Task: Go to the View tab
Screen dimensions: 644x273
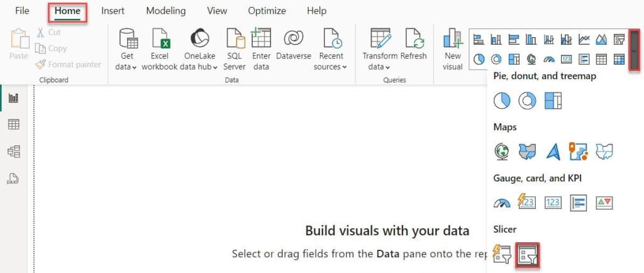Action: 217,11
